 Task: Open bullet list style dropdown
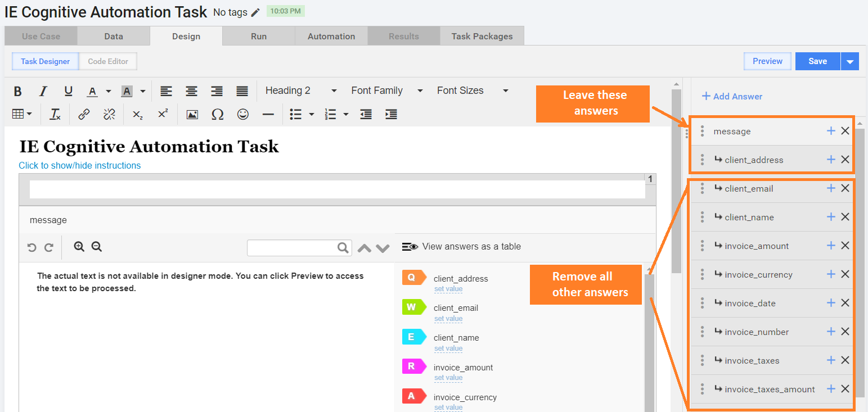click(x=312, y=114)
